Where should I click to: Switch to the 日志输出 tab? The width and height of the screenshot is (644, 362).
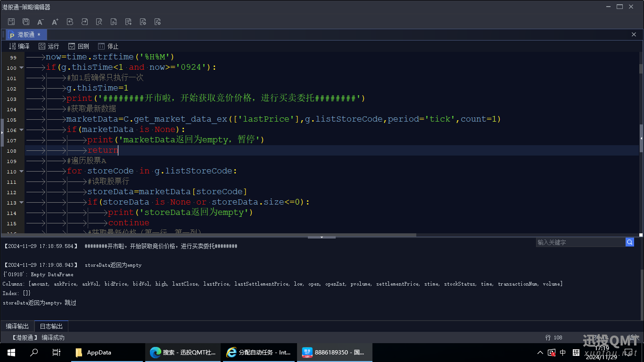[51, 326]
